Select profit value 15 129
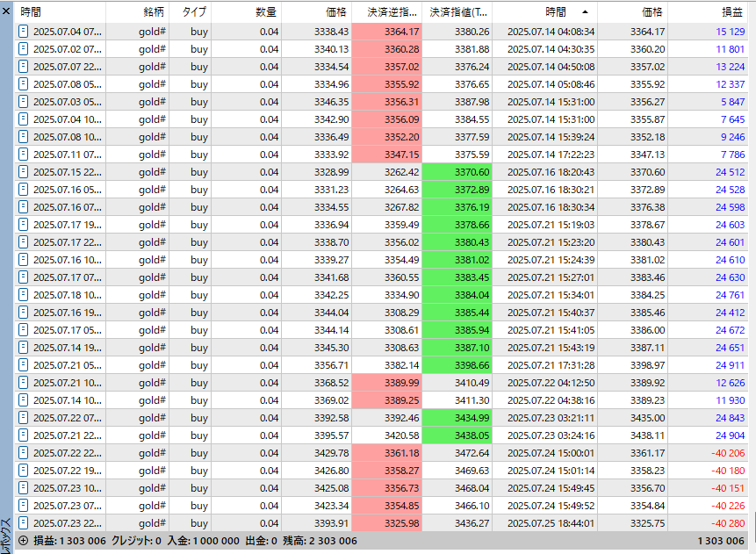Viewport: 756px width, 554px height. 730,32
